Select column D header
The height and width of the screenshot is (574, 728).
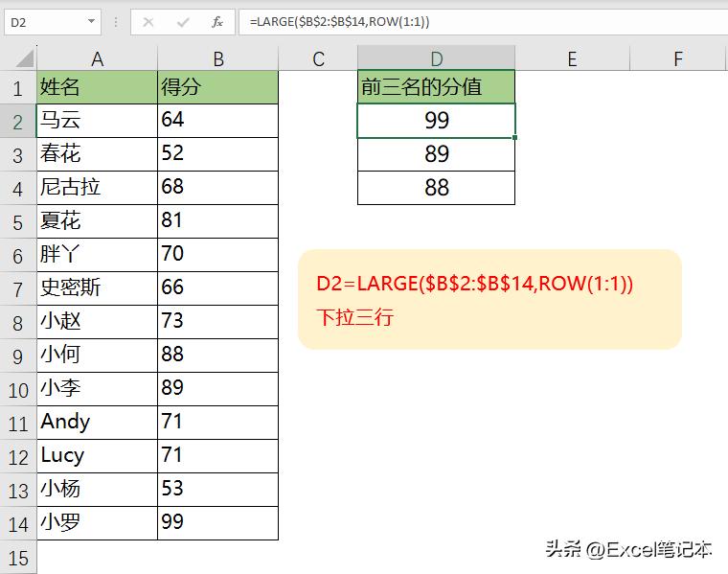pos(437,58)
